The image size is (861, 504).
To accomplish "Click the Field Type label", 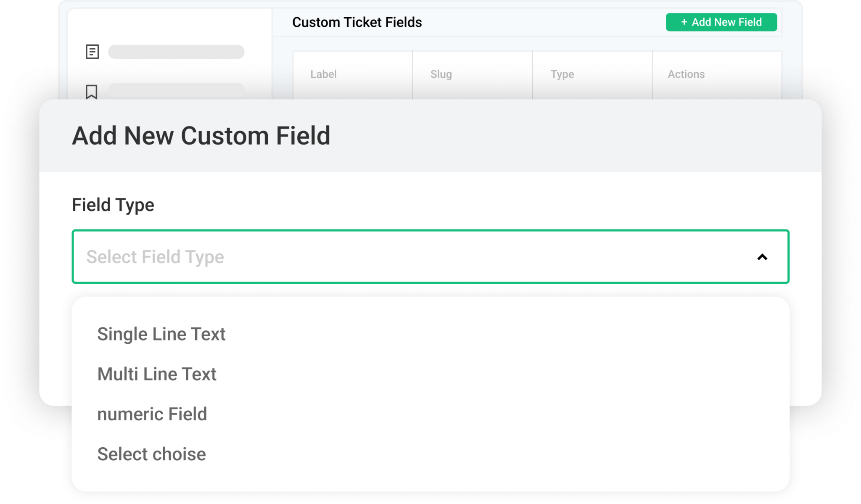I will tap(113, 205).
